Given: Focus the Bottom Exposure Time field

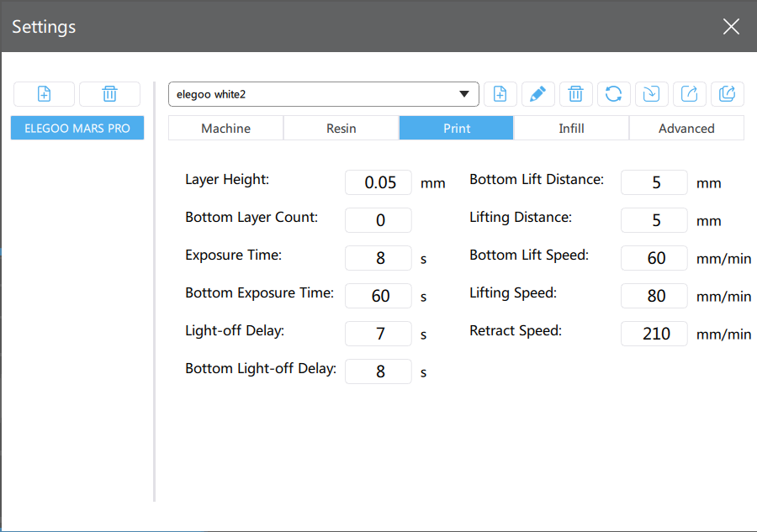Looking at the screenshot, I should pos(378,296).
